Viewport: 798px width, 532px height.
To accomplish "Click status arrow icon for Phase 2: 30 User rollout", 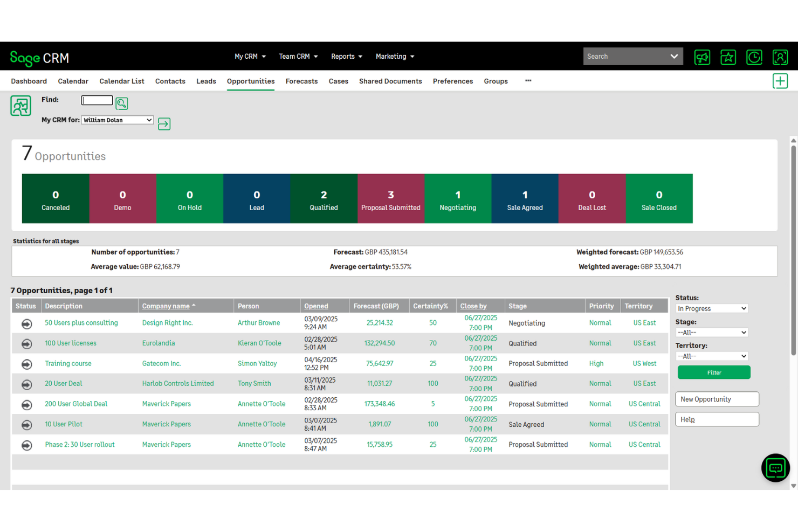I will (26, 445).
